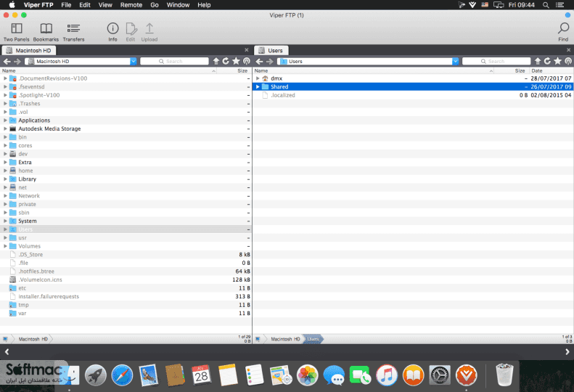Expand the Shared folder
The height and width of the screenshot is (392, 574).
[258, 86]
